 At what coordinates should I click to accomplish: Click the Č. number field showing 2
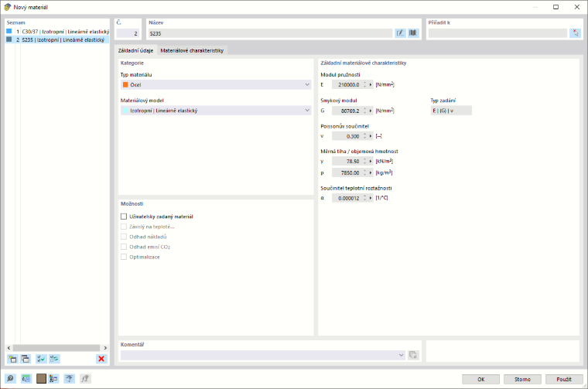pyautogui.click(x=128, y=33)
